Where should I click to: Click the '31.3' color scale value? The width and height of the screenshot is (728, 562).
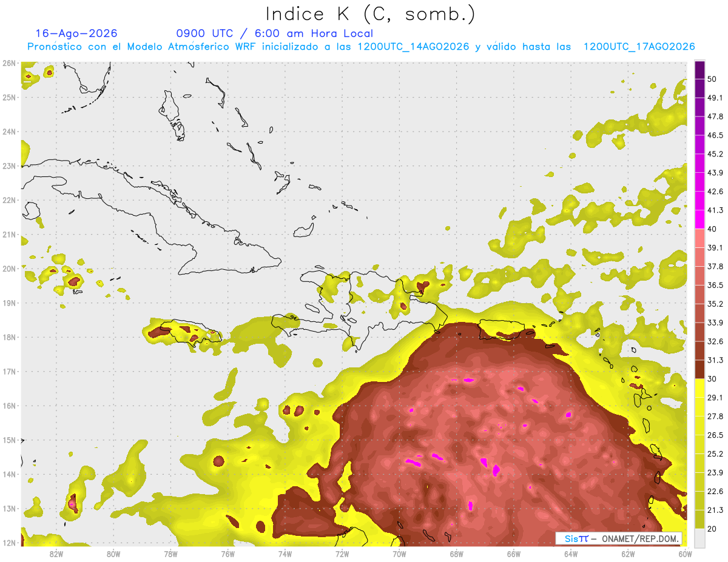point(715,360)
